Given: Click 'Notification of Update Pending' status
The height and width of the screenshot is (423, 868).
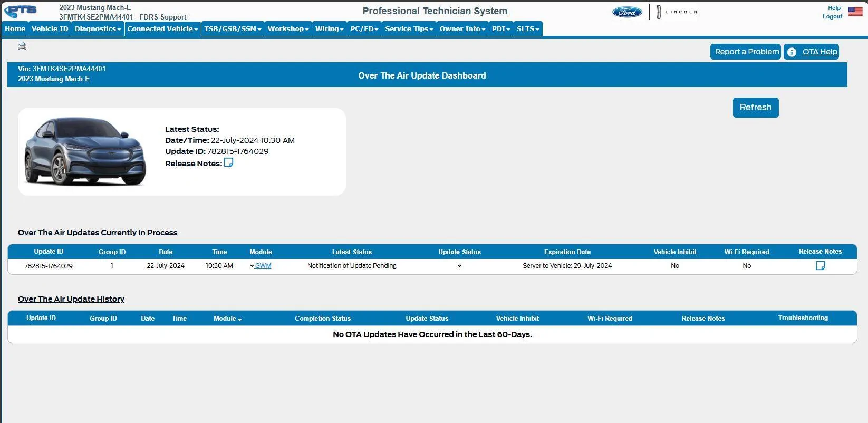Looking at the screenshot, I should pyautogui.click(x=352, y=266).
